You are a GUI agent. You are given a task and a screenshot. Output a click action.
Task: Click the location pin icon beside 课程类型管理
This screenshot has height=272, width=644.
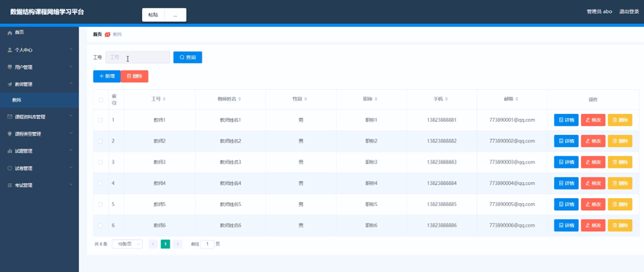tap(10, 134)
